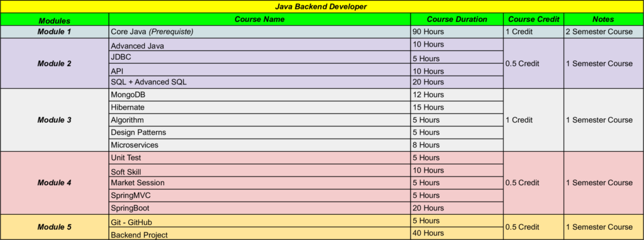644x240 pixels.
Task: Select the duration cell for Algorithm
Action: click(457, 120)
